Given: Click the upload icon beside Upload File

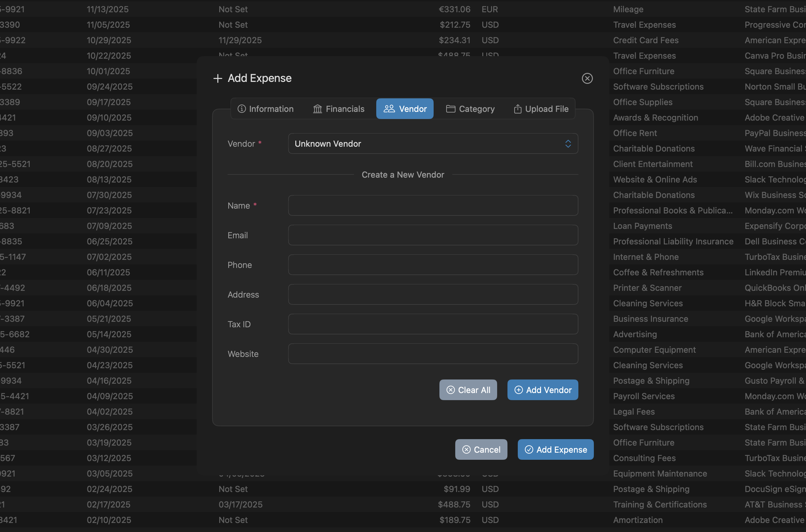Looking at the screenshot, I should pyautogui.click(x=517, y=109).
